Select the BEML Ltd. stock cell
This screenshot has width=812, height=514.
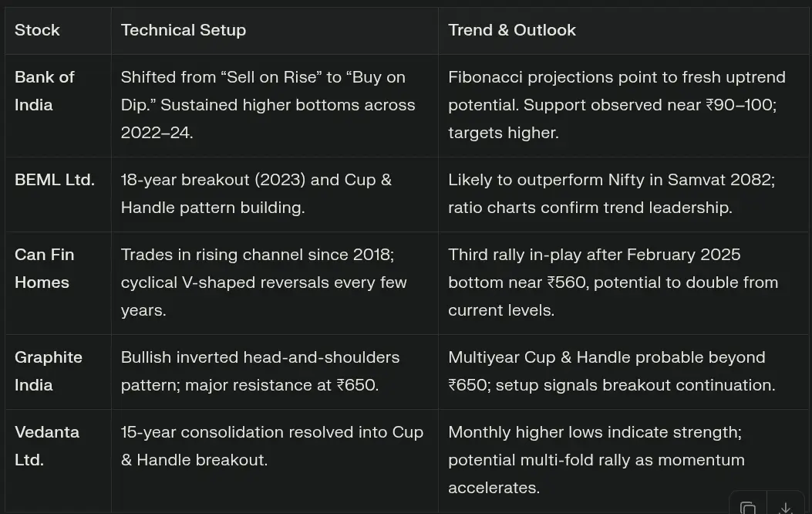pyautogui.click(x=55, y=180)
